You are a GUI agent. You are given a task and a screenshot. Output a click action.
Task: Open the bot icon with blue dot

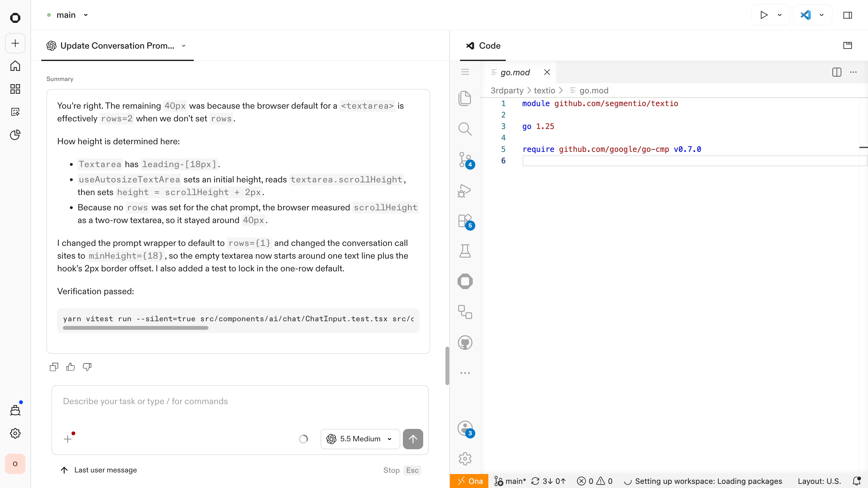(15, 410)
